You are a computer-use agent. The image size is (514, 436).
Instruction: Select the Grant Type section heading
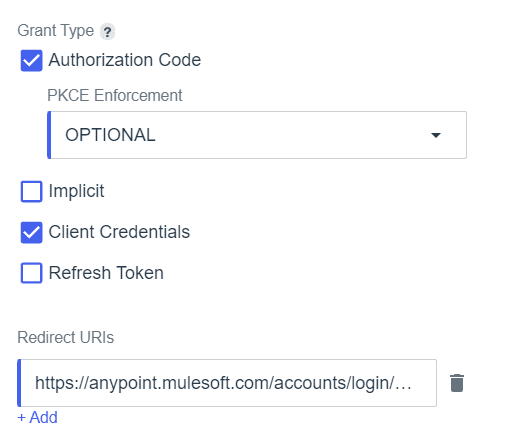click(x=56, y=31)
